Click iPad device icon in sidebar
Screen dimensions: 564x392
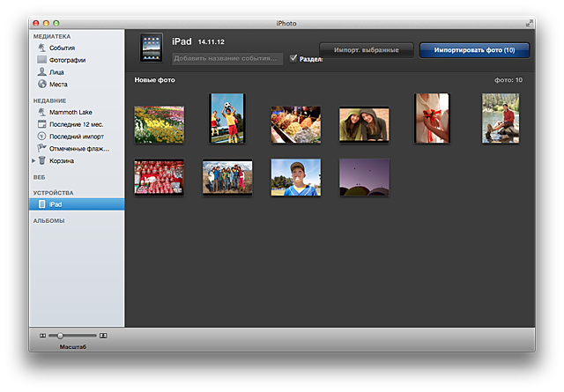tap(42, 204)
